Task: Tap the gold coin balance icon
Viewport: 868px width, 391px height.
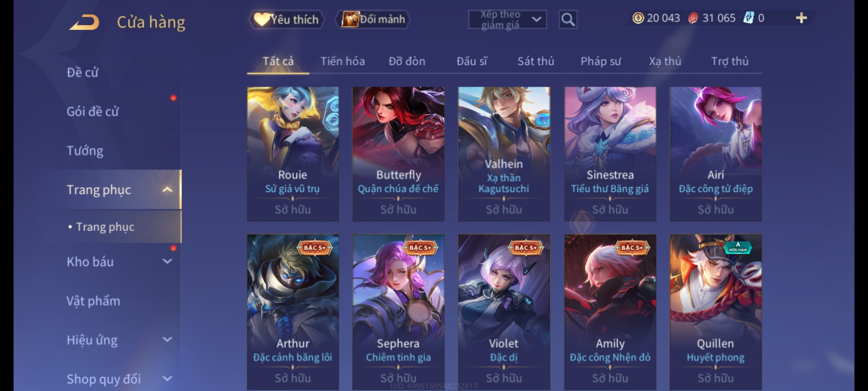Action: pyautogui.click(x=638, y=18)
